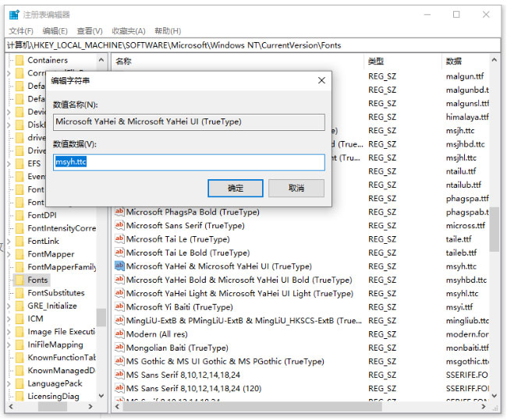Click the Containers folder icon
Image resolution: width=507 pixels, height=420 pixels.
(19, 60)
